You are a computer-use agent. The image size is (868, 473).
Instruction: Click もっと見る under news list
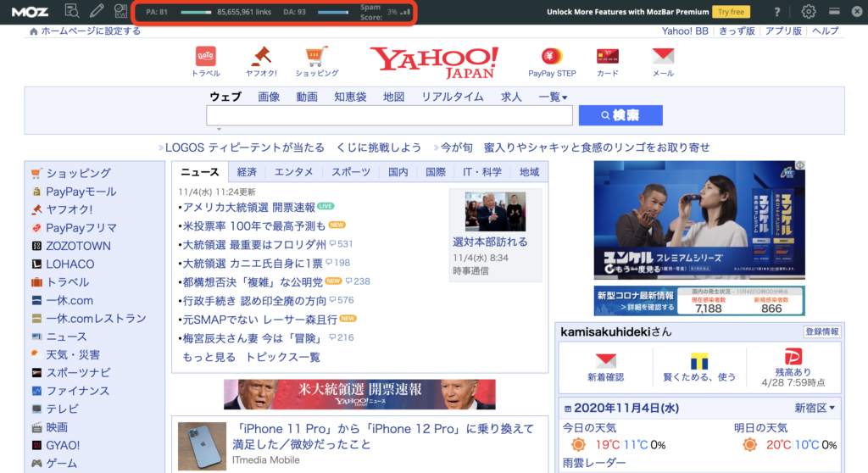(209, 357)
